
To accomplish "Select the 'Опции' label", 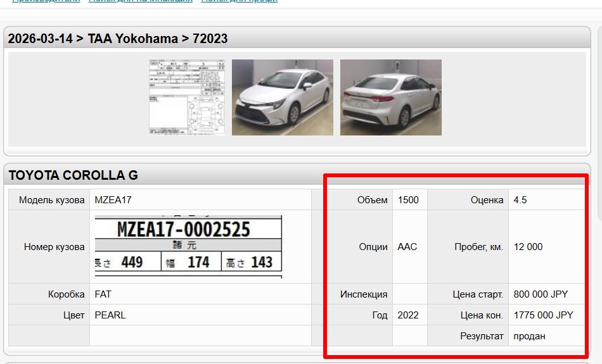I will pyautogui.click(x=373, y=247).
